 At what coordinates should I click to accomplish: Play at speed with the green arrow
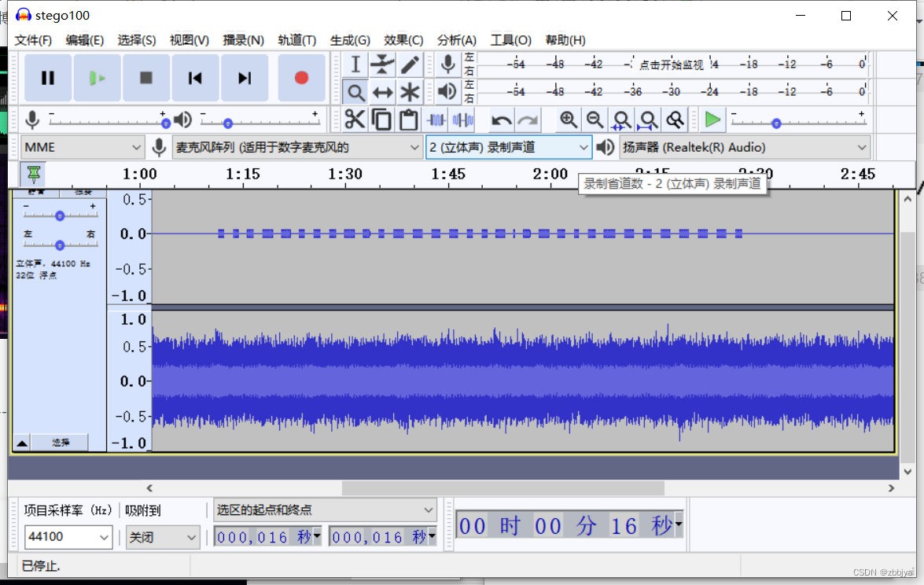click(712, 120)
